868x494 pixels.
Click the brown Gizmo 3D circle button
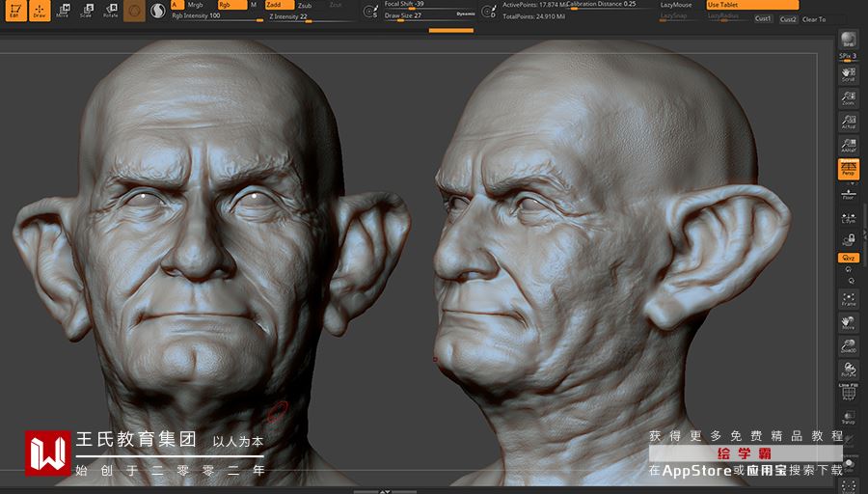pyautogui.click(x=134, y=11)
